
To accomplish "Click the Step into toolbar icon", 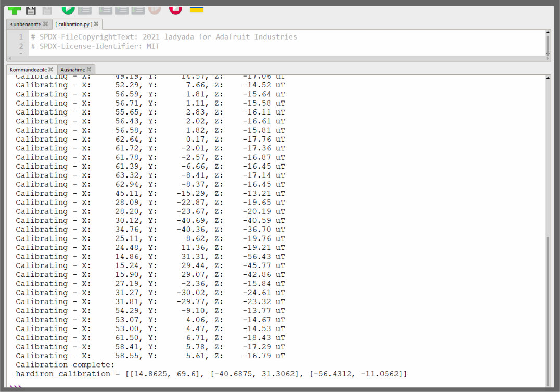I will 122,9.
